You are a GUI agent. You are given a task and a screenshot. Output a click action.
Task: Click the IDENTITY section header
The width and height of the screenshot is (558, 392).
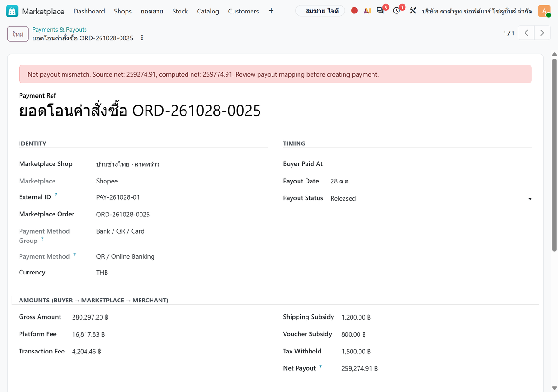pyautogui.click(x=33, y=144)
